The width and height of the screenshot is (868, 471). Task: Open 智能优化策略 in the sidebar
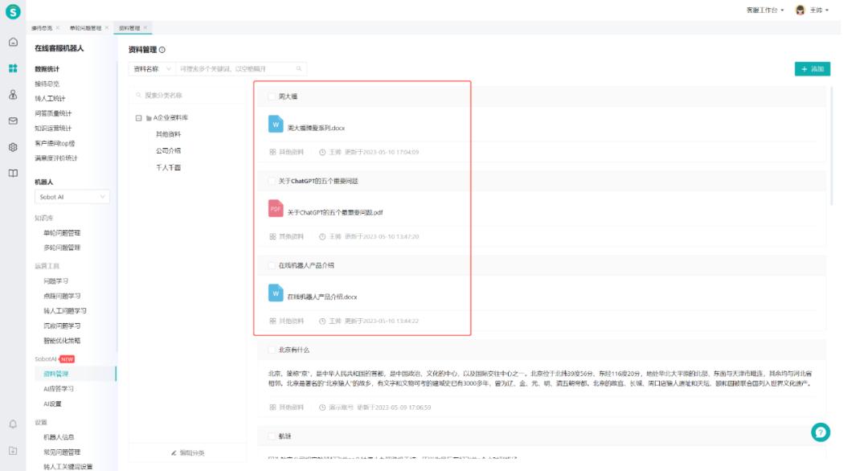(x=62, y=341)
